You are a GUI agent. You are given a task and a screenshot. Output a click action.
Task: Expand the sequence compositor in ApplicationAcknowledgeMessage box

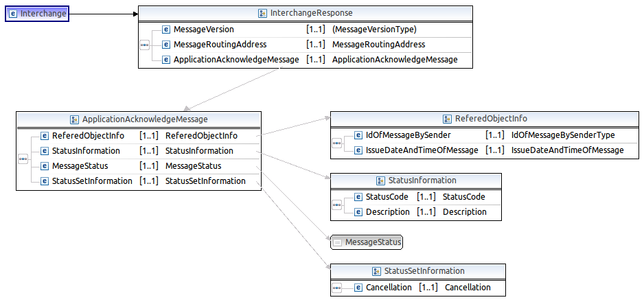coord(23,158)
